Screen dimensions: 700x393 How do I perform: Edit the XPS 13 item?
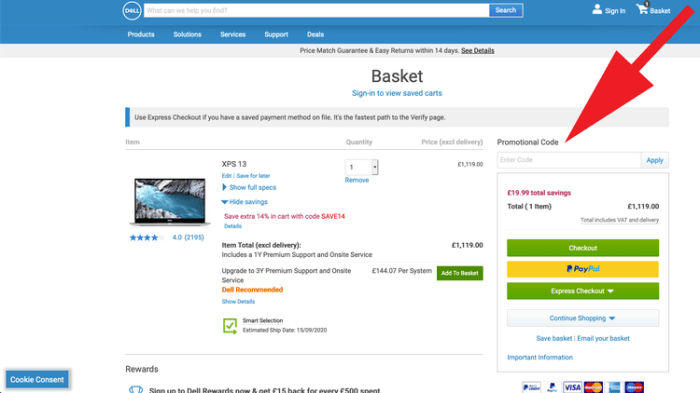tap(226, 176)
